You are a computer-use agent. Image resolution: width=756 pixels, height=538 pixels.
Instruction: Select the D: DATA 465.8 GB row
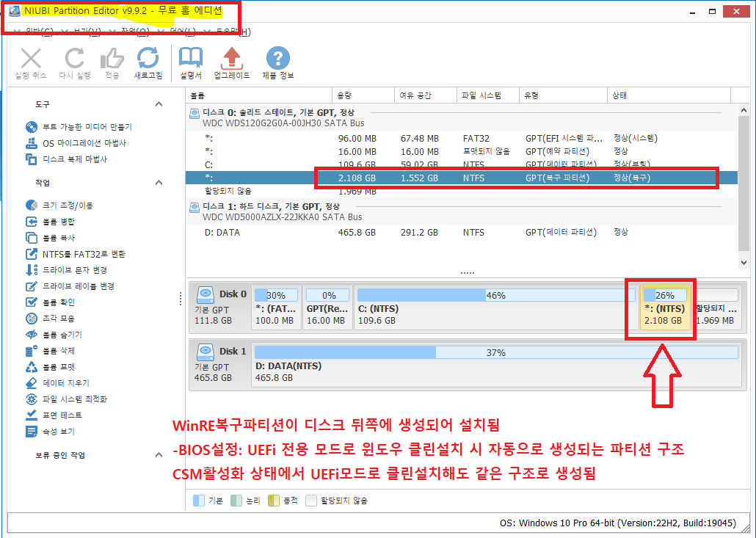pyautogui.click(x=462, y=233)
